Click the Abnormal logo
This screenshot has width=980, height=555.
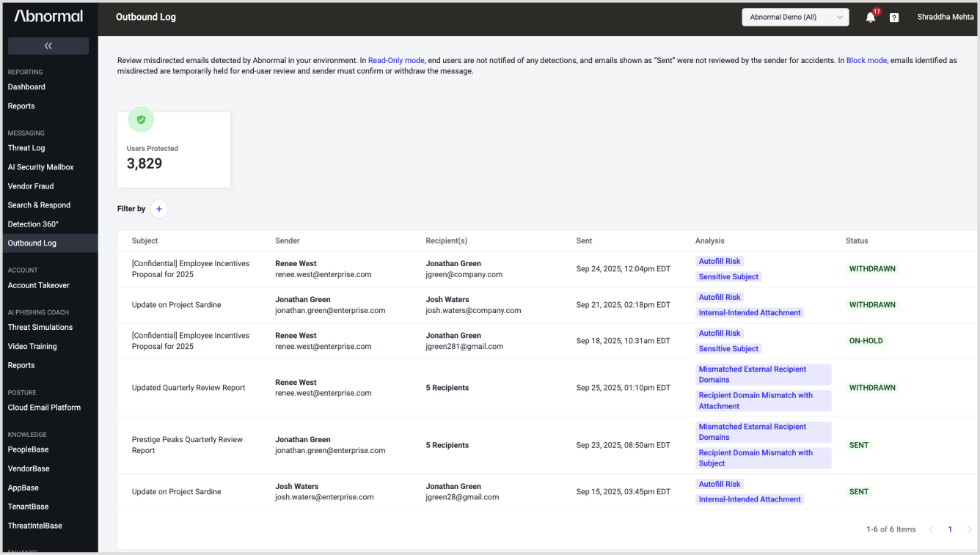(x=48, y=16)
